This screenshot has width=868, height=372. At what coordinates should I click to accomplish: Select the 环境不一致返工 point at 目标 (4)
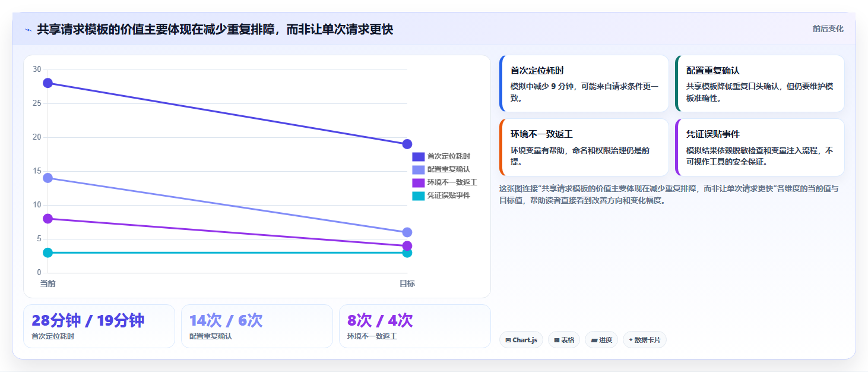pos(407,246)
